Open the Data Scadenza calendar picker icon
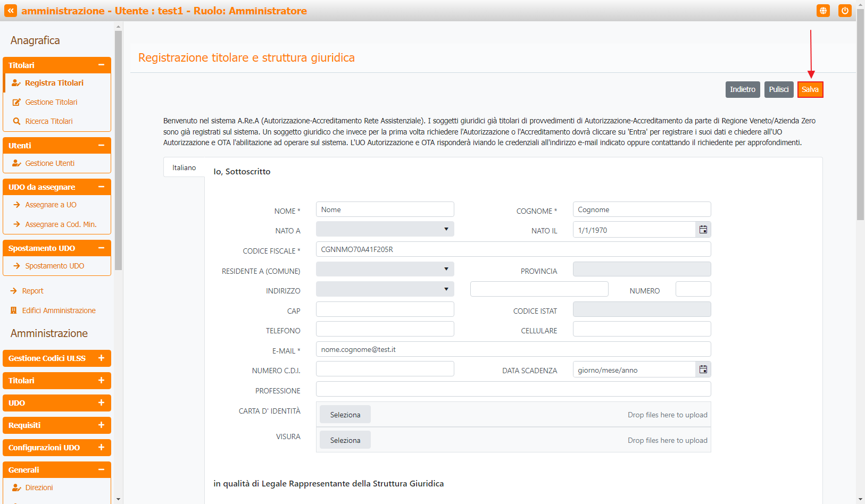This screenshot has width=865, height=504. (703, 369)
